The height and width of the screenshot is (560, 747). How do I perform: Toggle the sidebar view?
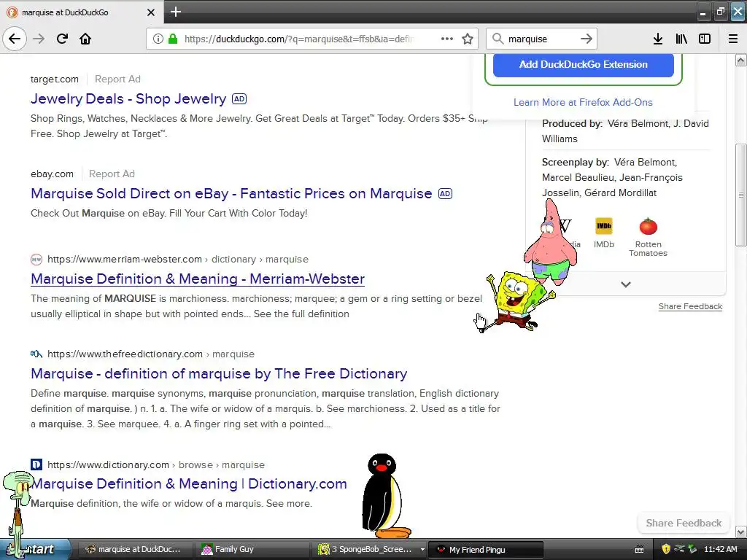click(x=705, y=39)
